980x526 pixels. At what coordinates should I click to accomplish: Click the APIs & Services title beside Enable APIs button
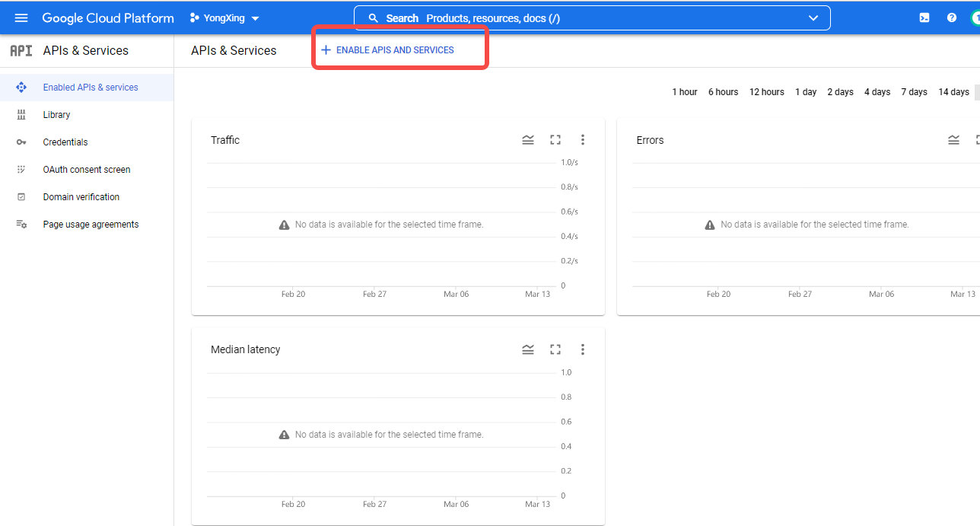coord(234,51)
